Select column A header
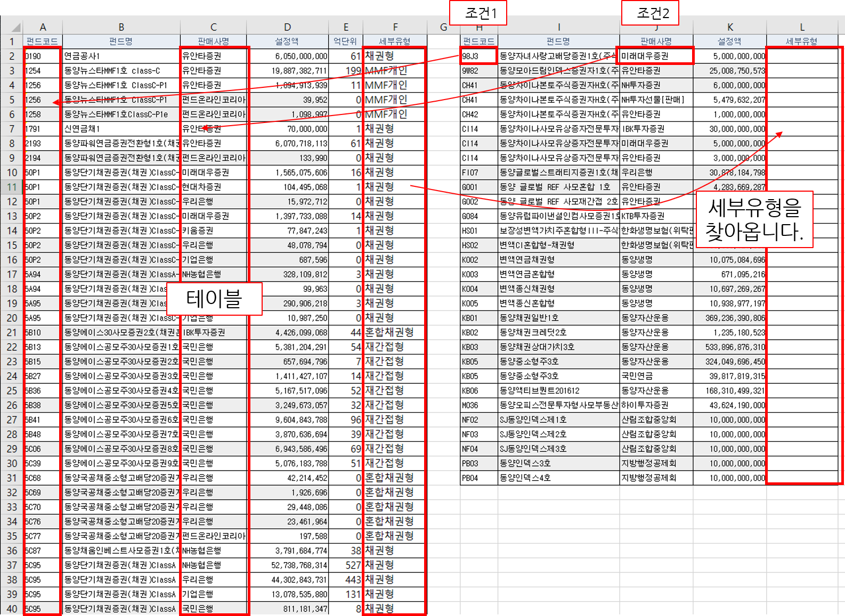Image resolution: width=845 pixels, height=616 pixels. coord(43,27)
